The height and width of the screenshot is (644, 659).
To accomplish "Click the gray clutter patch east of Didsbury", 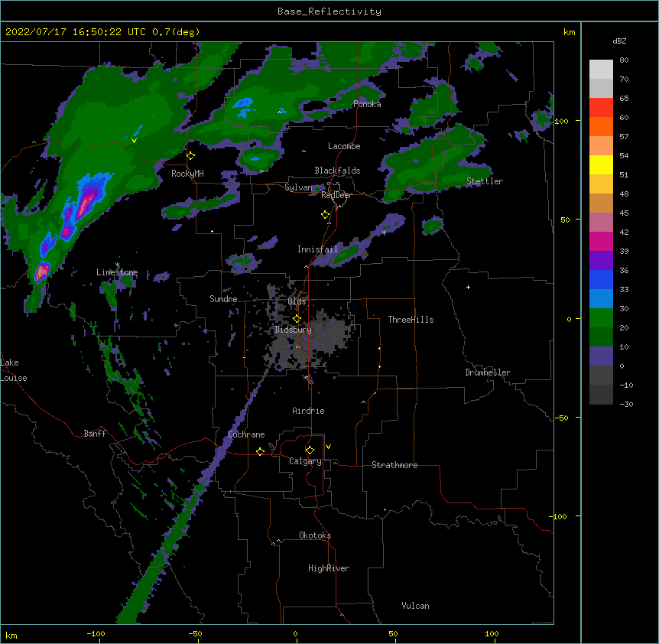I will click(x=332, y=332).
